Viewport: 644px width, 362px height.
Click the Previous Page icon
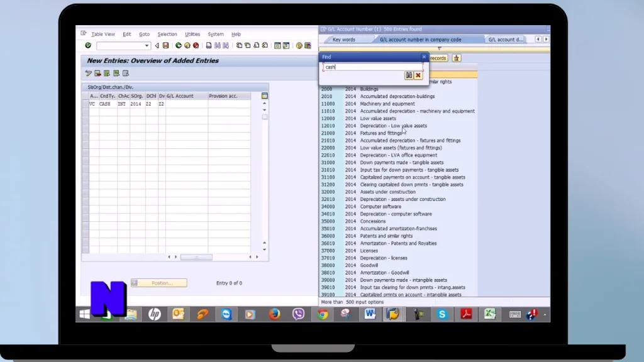(x=247, y=45)
